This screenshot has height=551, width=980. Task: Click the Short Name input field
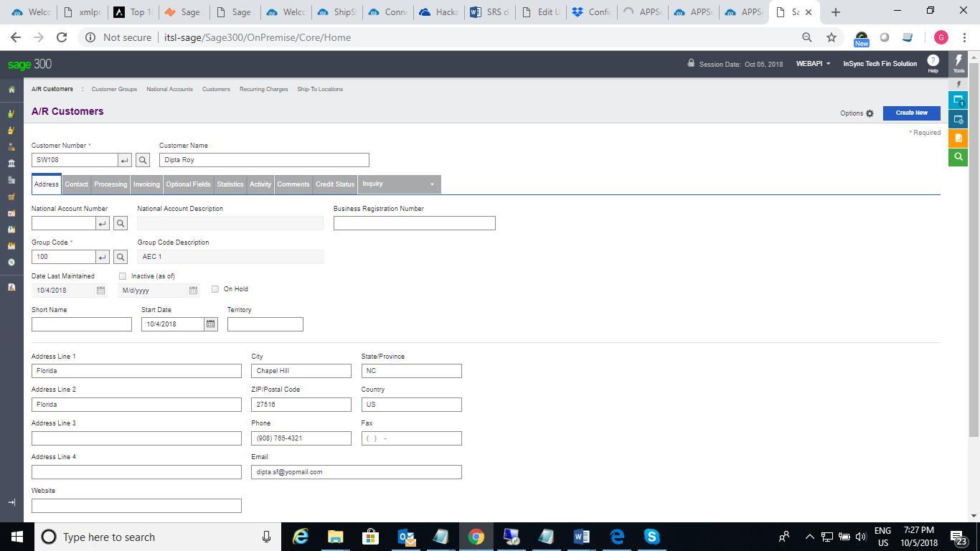(x=82, y=324)
